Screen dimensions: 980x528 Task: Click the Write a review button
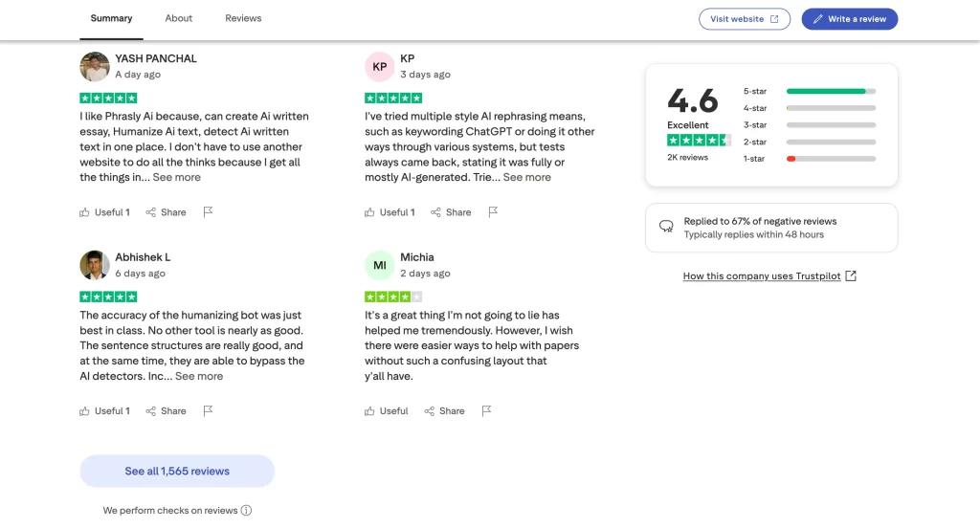pyautogui.click(x=849, y=19)
